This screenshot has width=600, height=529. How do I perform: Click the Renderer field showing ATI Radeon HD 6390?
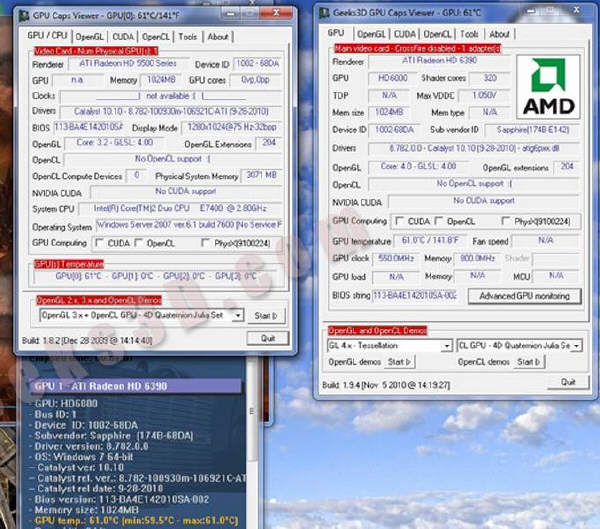(x=439, y=60)
